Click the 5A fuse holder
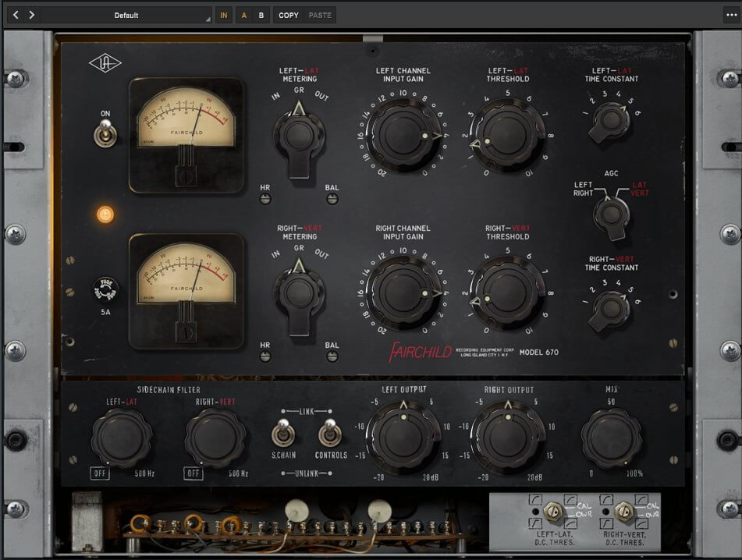The image size is (742, 560). click(x=105, y=289)
